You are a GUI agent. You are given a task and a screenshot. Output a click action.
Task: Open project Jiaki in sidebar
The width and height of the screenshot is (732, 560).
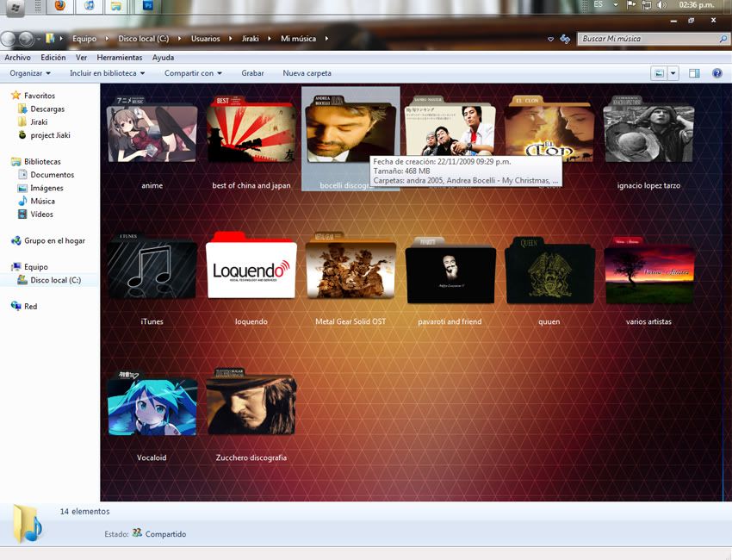pyautogui.click(x=50, y=135)
